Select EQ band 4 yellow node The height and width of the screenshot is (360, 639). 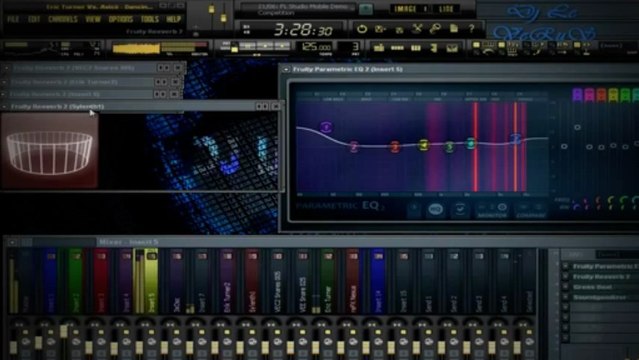point(424,145)
